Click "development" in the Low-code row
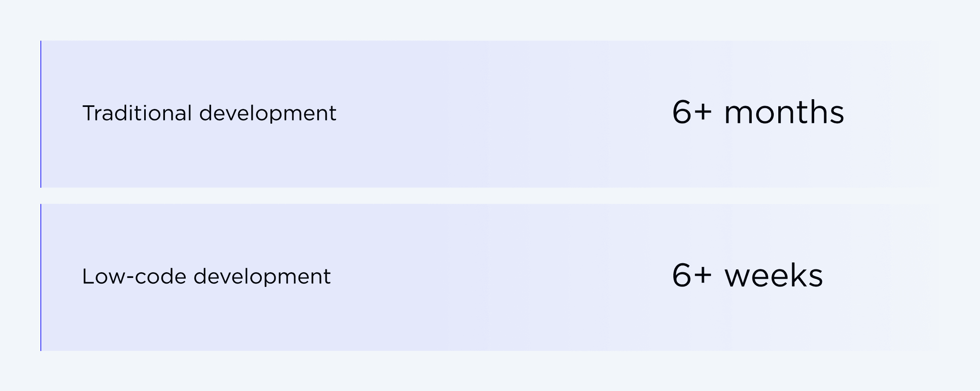The image size is (980, 391). coord(262,276)
